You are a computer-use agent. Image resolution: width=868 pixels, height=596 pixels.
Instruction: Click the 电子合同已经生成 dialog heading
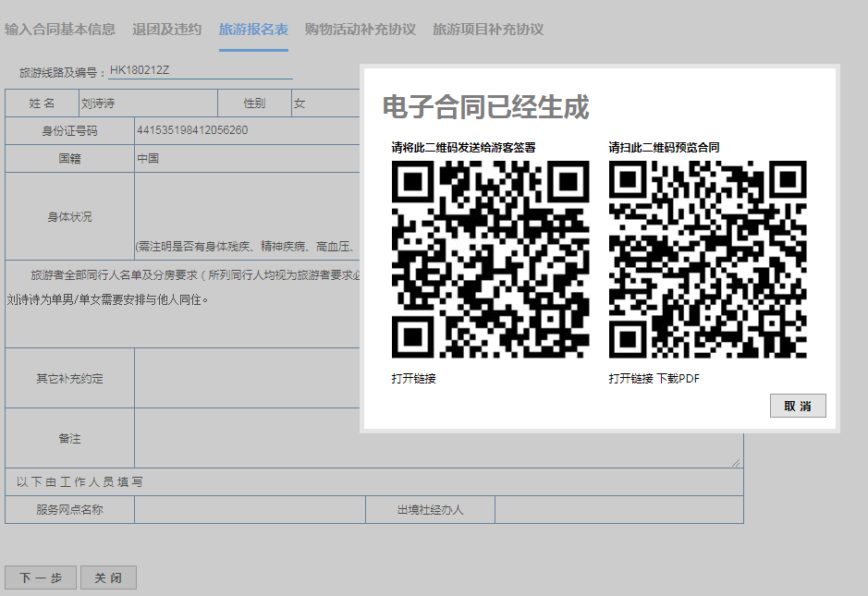click(485, 107)
